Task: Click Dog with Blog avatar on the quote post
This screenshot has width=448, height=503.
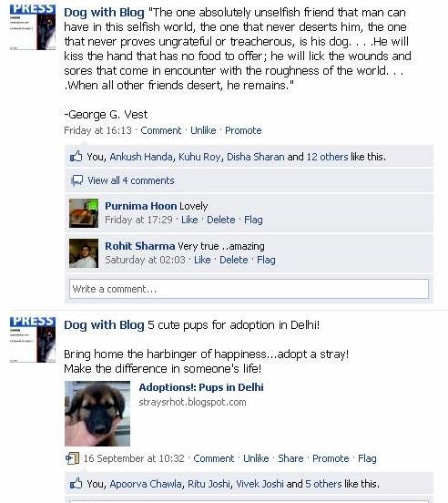Action: point(33,27)
